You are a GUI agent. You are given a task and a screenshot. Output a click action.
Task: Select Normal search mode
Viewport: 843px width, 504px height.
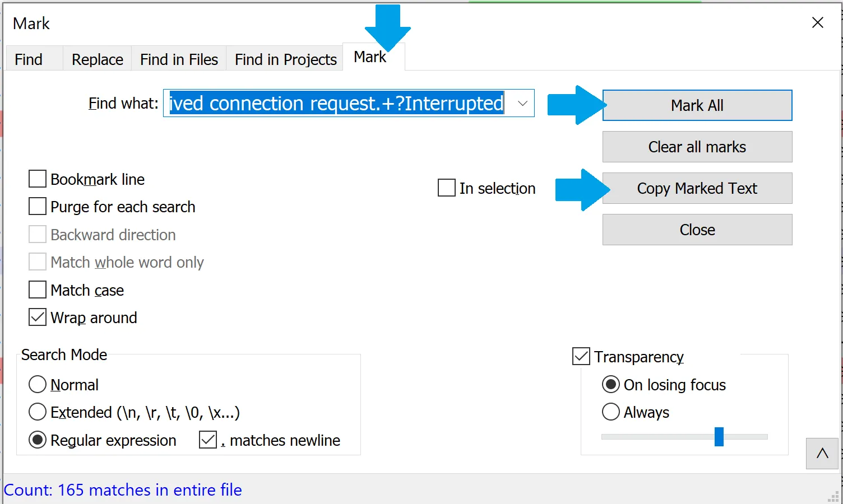pyautogui.click(x=38, y=385)
